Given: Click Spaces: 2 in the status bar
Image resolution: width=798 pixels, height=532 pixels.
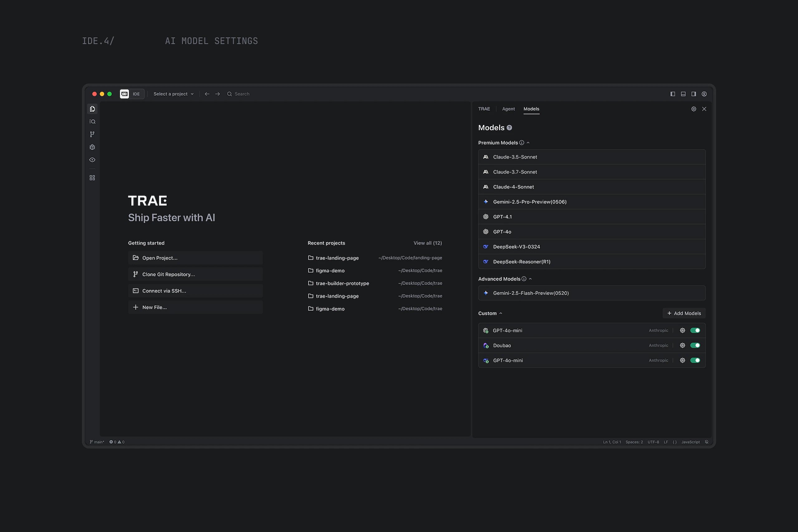Looking at the screenshot, I should pyautogui.click(x=634, y=442).
